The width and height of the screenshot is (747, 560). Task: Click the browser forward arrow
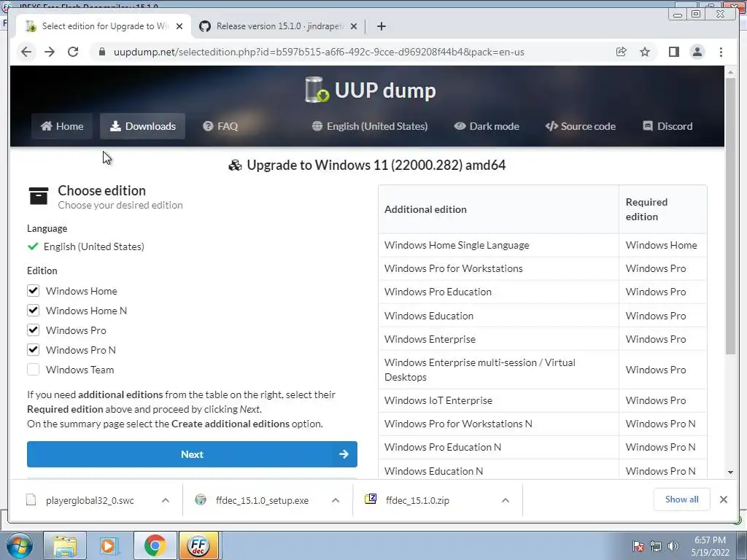[x=50, y=52]
